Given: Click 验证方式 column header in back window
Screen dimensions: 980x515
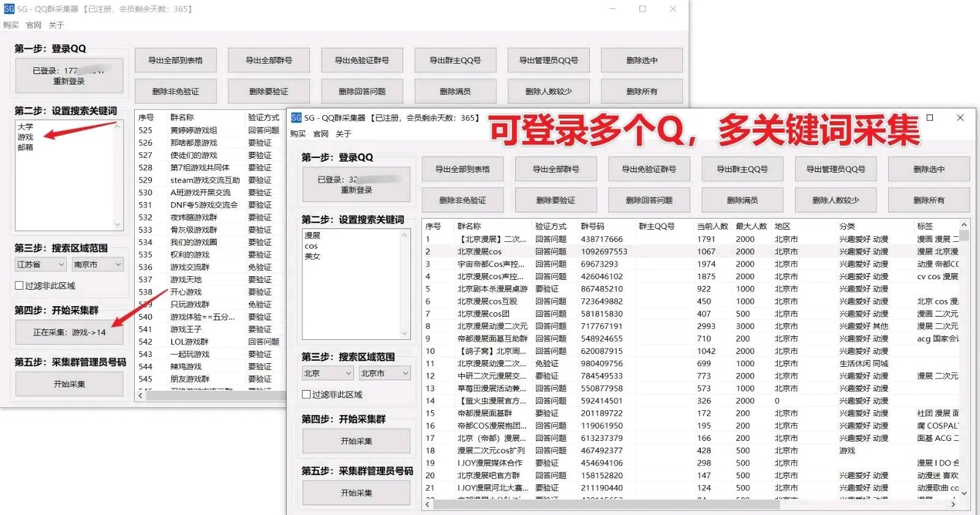Looking at the screenshot, I should coord(263,117).
